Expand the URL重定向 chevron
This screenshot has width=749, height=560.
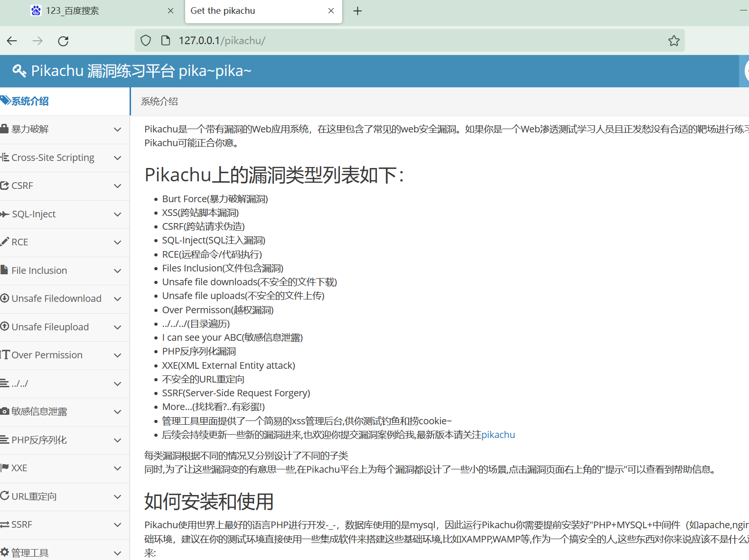(x=118, y=497)
